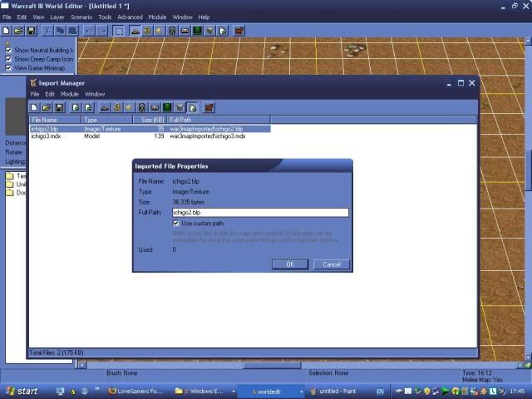Click the Redo arrow in main toolbar
Screen dimensions: 532x399
click(101, 31)
